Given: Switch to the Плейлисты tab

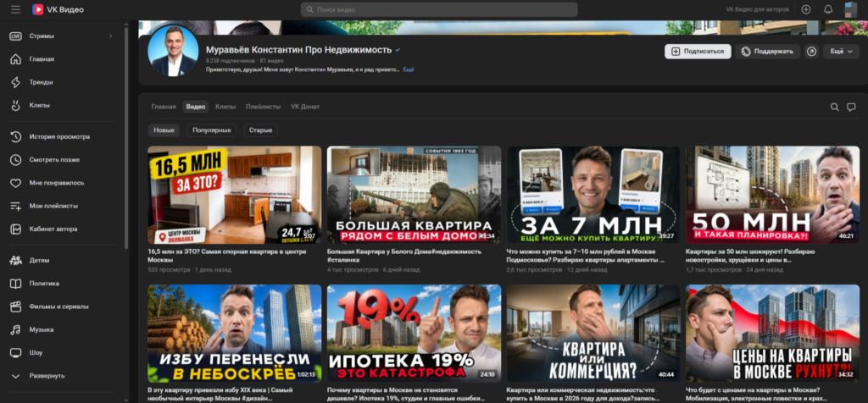Looking at the screenshot, I should point(263,107).
